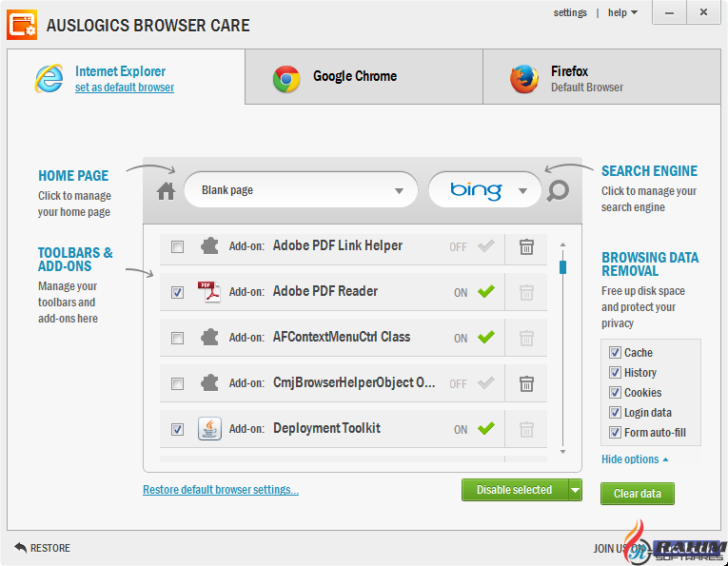Switch to the Google Chrome tab
728x566 pixels.
coord(364,76)
